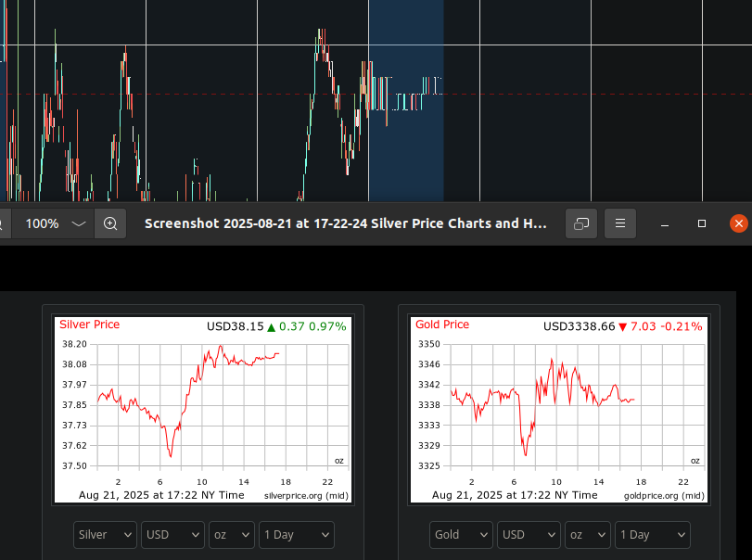752x560 pixels.
Task: Toggle the image gallery view icon
Action: 581,223
